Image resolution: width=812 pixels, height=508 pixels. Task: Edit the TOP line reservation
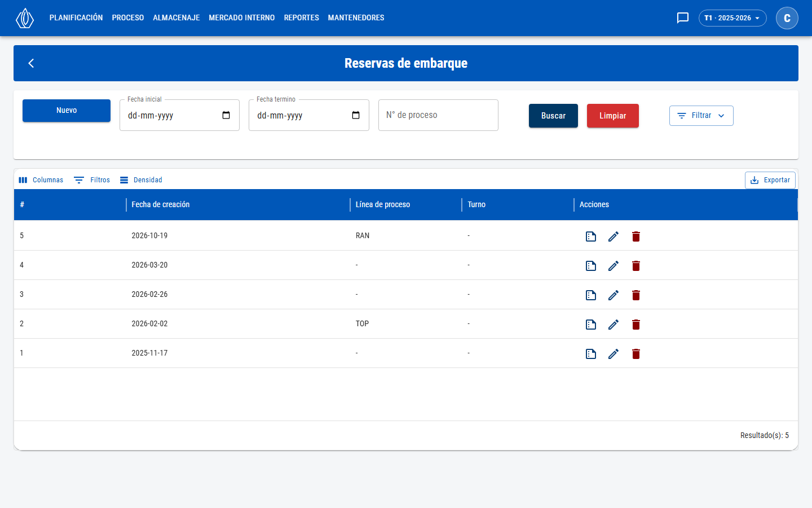pyautogui.click(x=614, y=325)
